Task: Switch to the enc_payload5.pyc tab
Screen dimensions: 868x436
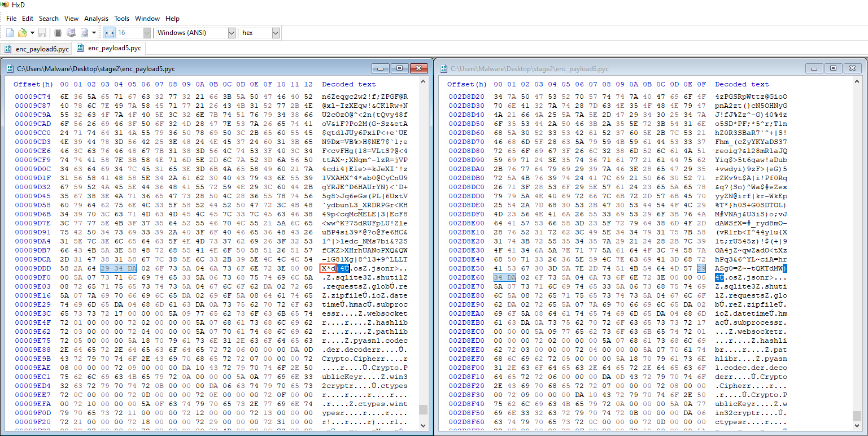Action: [x=110, y=48]
